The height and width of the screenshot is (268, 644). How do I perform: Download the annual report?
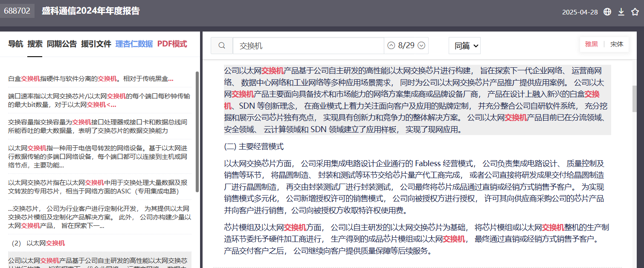(x=621, y=12)
